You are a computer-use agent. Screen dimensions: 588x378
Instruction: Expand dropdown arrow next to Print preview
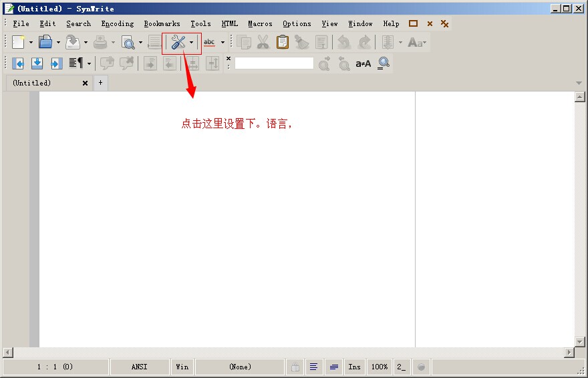(140, 42)
